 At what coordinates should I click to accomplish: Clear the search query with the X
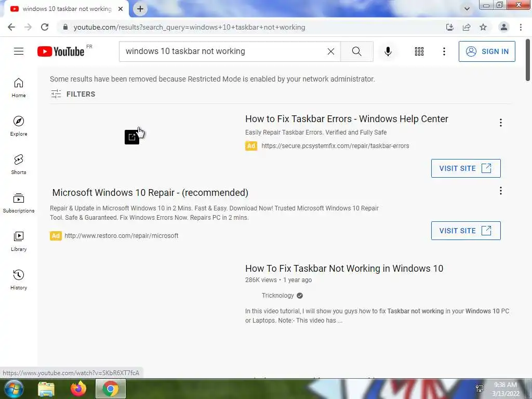pos(331,51)
